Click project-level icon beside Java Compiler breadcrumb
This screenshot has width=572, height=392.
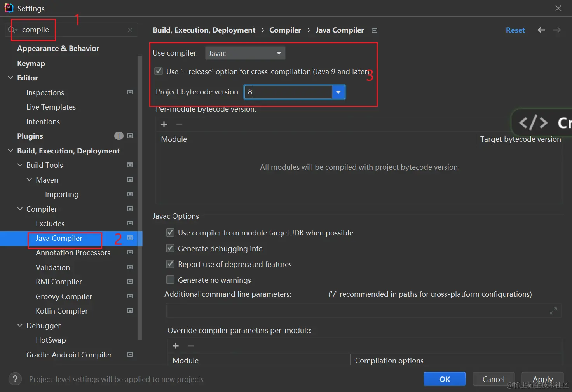pyautogui.click(x=374, y=30)
